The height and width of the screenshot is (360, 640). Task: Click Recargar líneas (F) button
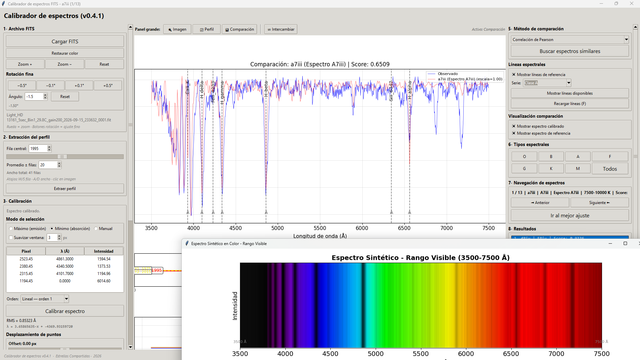click(570, 104)
